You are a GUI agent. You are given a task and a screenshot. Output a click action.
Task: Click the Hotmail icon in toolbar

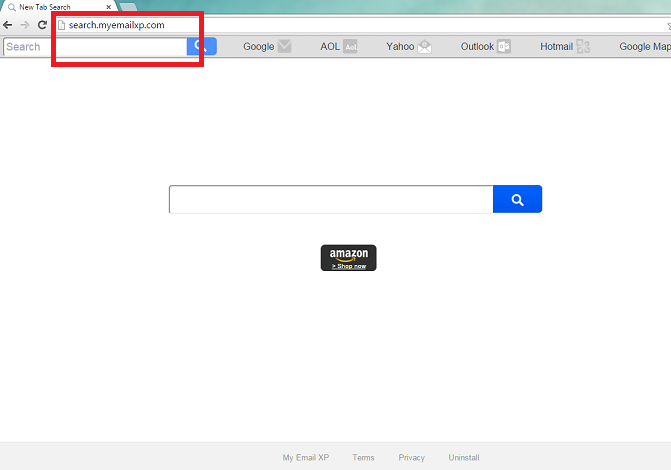(x=583, y=46)
